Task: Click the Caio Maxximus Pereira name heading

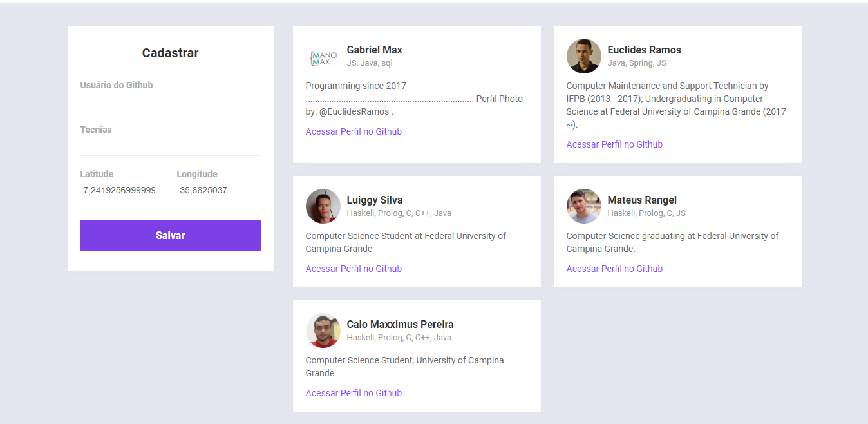Action: [400, 324]
